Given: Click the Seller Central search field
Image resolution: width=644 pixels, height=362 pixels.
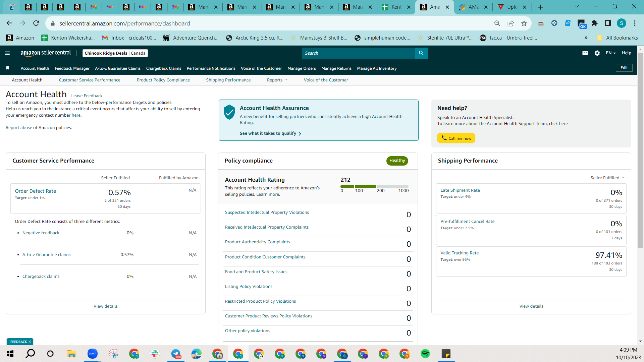Looking at the screenshot, I should click(x=358, y=53).
